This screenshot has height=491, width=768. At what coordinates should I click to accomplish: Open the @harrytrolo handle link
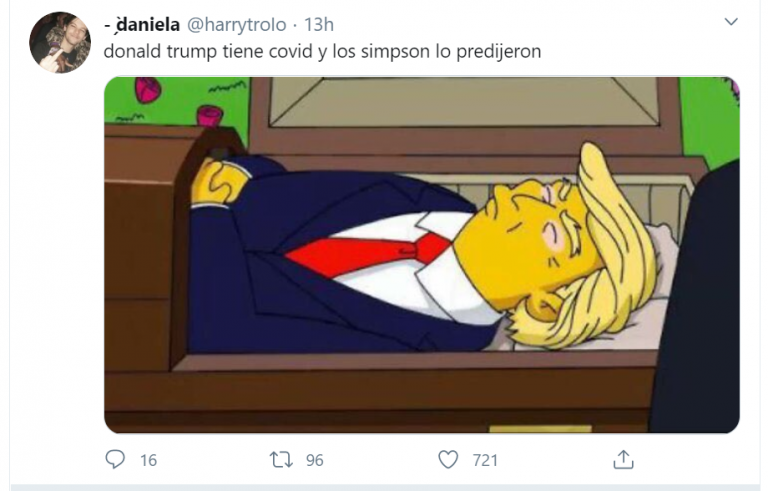pos(237,25)
